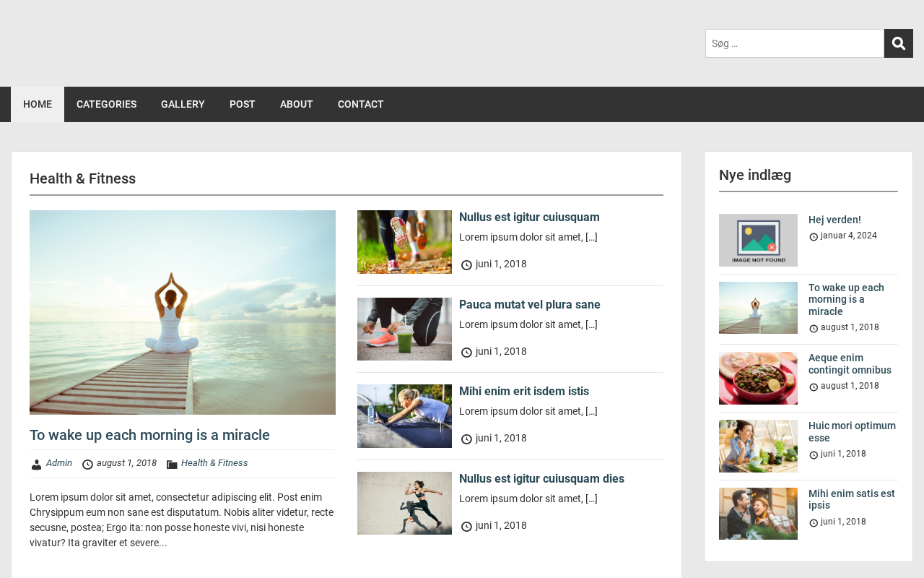Open 'Mihi enim satis est ipsis' sidebar post
924x578 pixels.
[852, 499]
